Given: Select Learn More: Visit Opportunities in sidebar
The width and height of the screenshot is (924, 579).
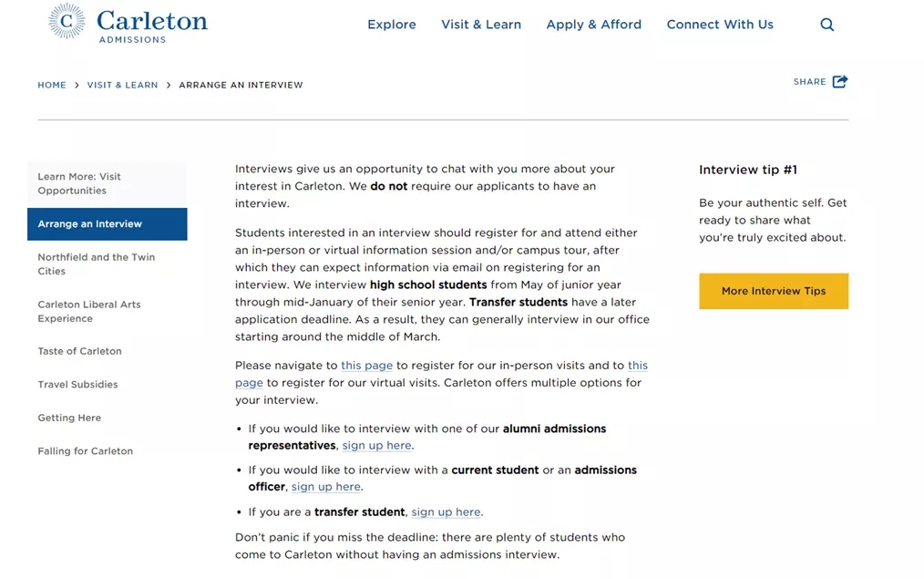Looking at the screenshot, I should (79, 183).
